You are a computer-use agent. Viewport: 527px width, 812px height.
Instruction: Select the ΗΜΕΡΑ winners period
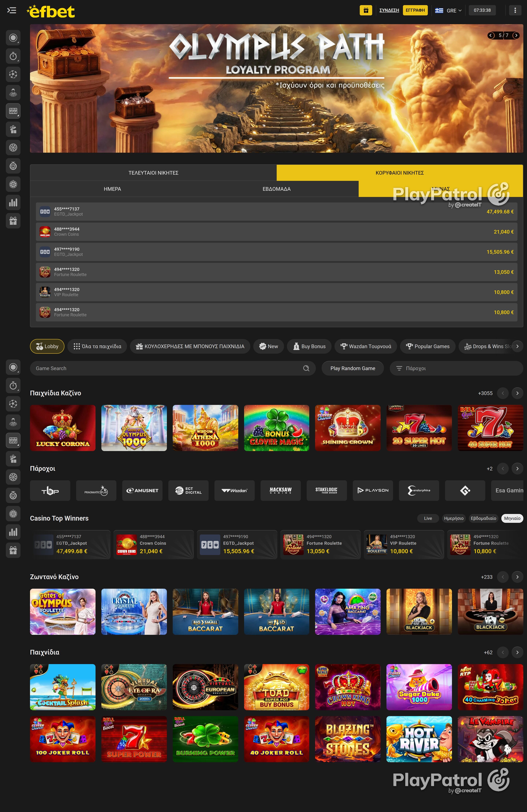click(x=112, y=189)
